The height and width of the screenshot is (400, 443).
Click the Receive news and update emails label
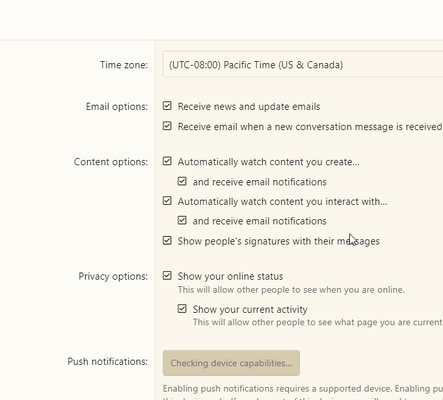coord(249,107)
